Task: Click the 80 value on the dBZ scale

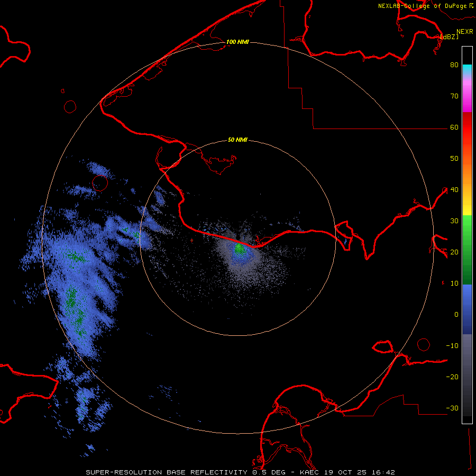Action: [454, 65]
